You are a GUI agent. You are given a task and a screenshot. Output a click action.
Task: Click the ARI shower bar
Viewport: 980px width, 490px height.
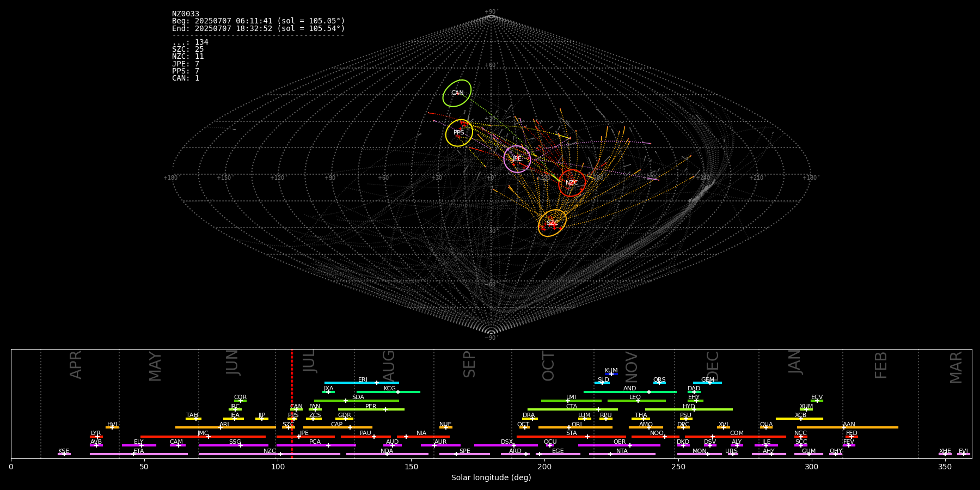point(225,427)
